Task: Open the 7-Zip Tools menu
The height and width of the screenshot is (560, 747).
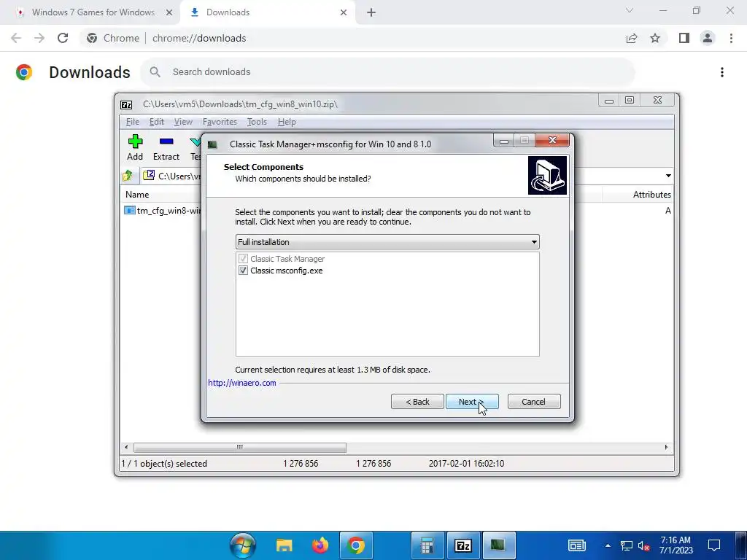Action: pos(257,122)
